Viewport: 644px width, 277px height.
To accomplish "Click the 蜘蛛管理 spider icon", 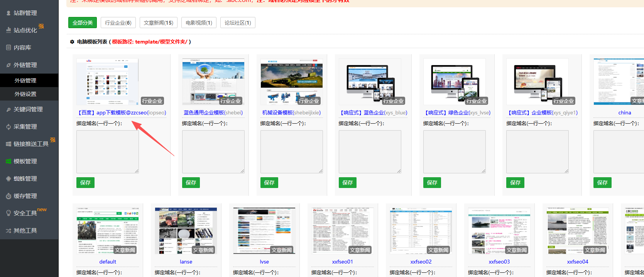I will pyautogui.click(x=8, y=179).
